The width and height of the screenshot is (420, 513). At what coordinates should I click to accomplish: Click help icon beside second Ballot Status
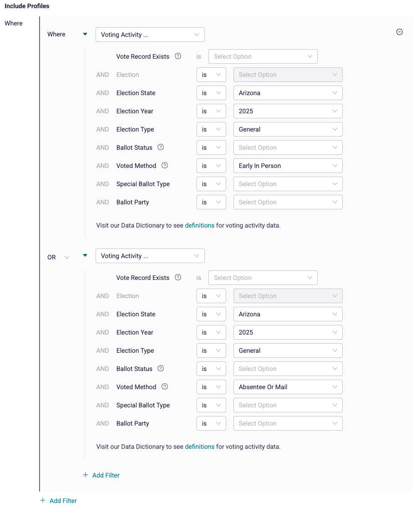coord(161,368)
